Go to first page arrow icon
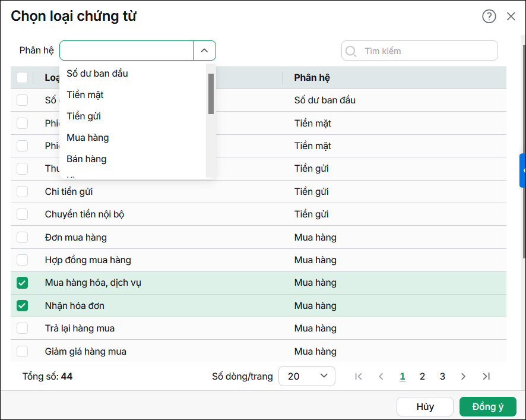The height and width of the screenshot is (420, 526). tap(359, 377)
